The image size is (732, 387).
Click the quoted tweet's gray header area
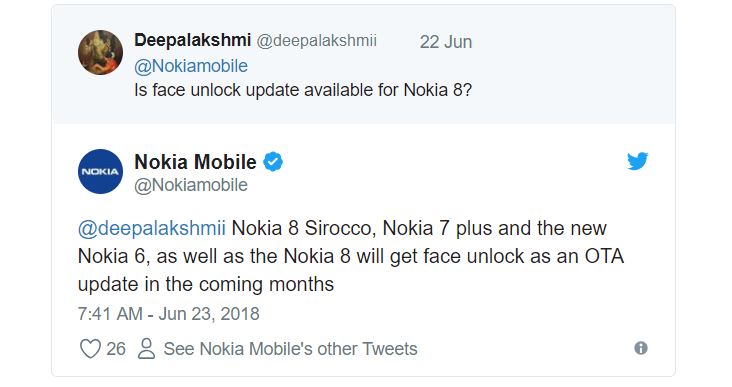363,64
